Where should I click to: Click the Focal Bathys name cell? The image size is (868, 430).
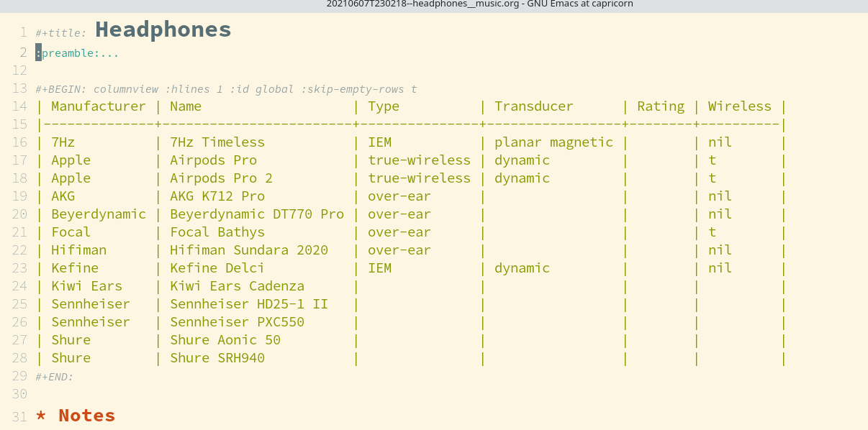(217, 232)
